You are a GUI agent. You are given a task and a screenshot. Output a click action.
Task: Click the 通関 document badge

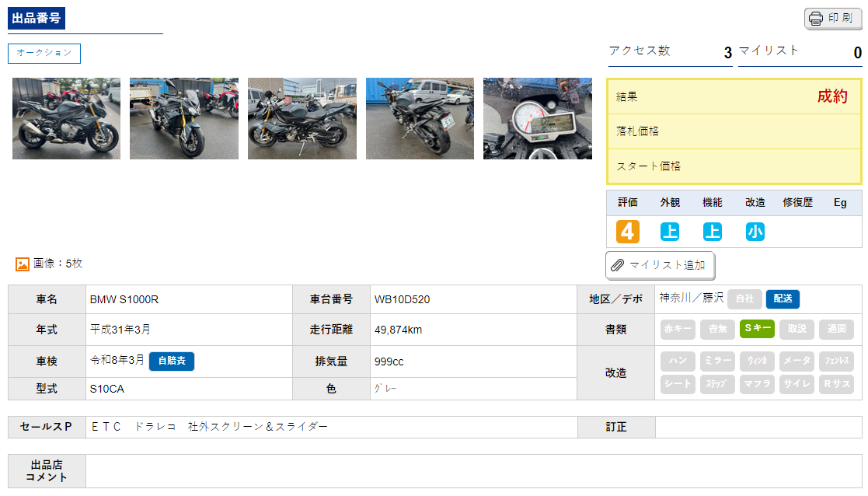coord(836,329)
